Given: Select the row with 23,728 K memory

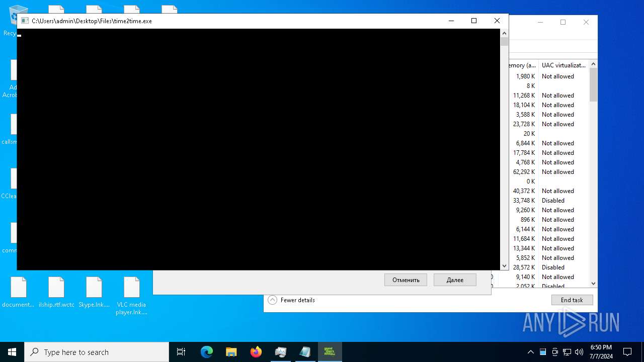Looking at the screenshot, I should click(548, 124).
